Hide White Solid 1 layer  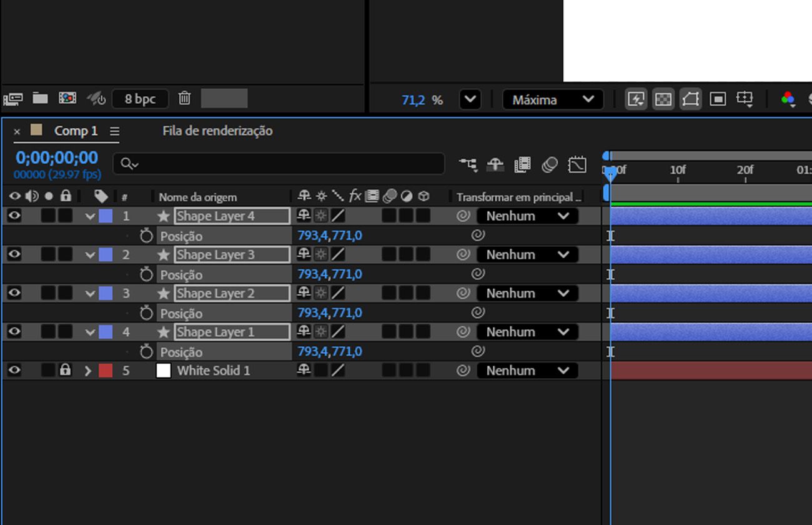pyautogui.click(x=14, y=371)
